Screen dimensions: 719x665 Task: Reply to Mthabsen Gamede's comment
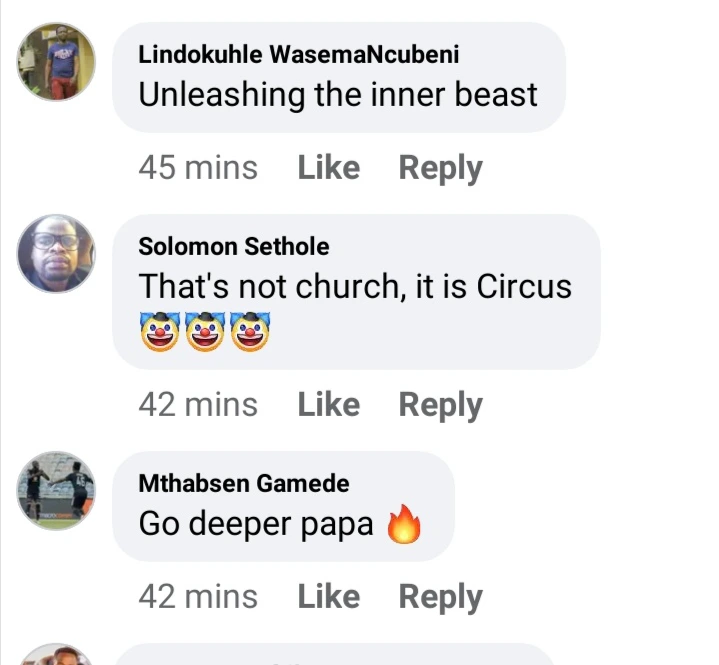point(440,597)
